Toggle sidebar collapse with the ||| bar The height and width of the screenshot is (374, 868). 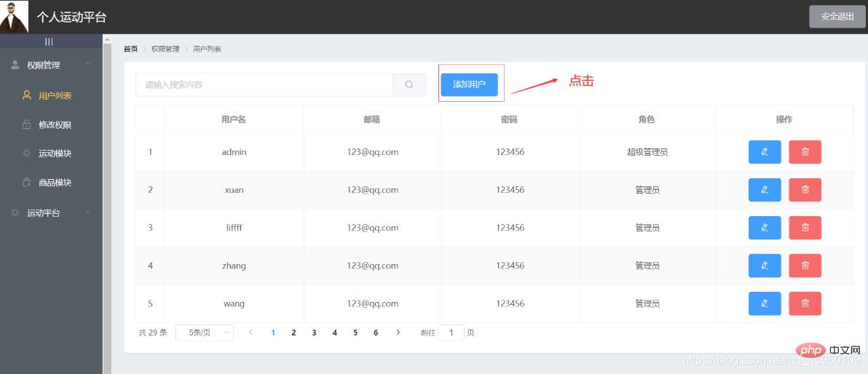tap(50, 41)
